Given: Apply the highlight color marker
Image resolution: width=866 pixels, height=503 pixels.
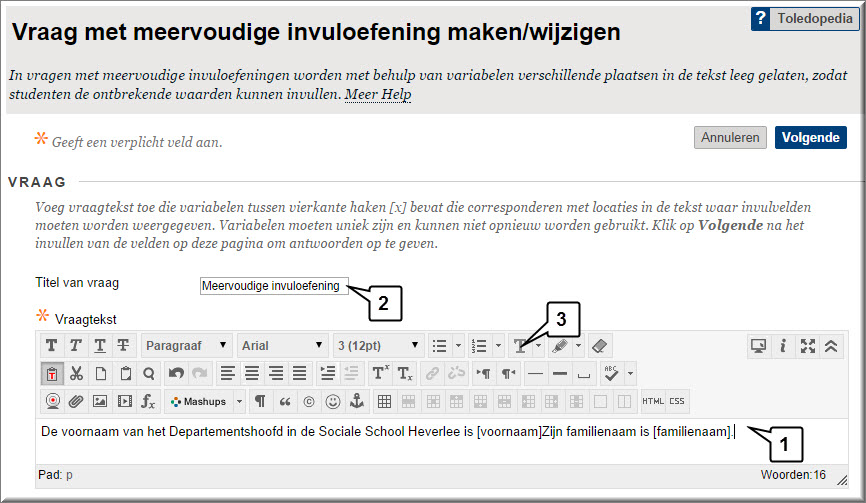Looking at the screenshot, I should (x=559, y=346).
